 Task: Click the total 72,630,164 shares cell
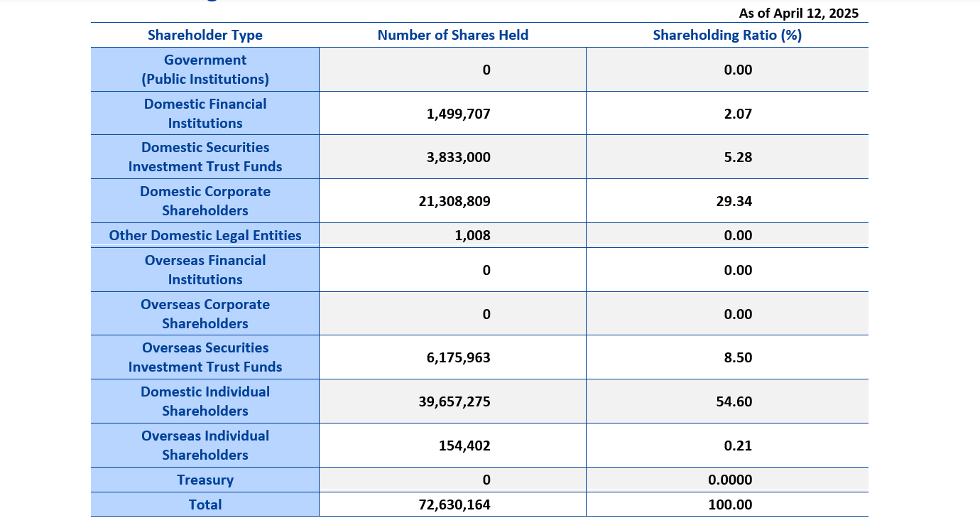coord(454,504)
